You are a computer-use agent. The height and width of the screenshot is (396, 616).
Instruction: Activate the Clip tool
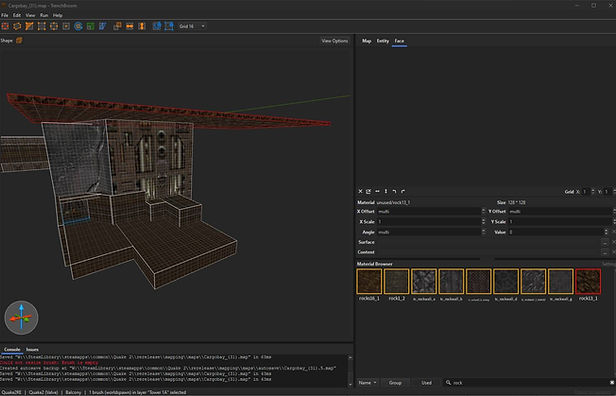(x=29, y=26)
